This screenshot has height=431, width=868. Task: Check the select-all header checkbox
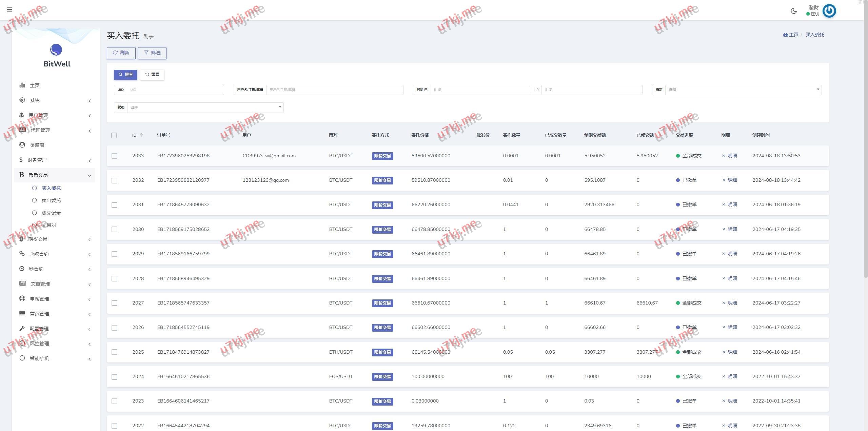point(114,135)
